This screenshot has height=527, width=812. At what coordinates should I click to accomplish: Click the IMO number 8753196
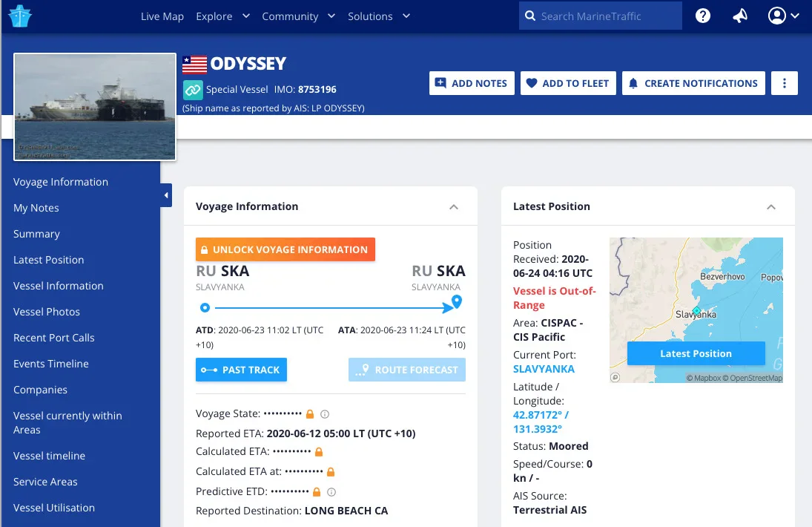coord(317,90)
